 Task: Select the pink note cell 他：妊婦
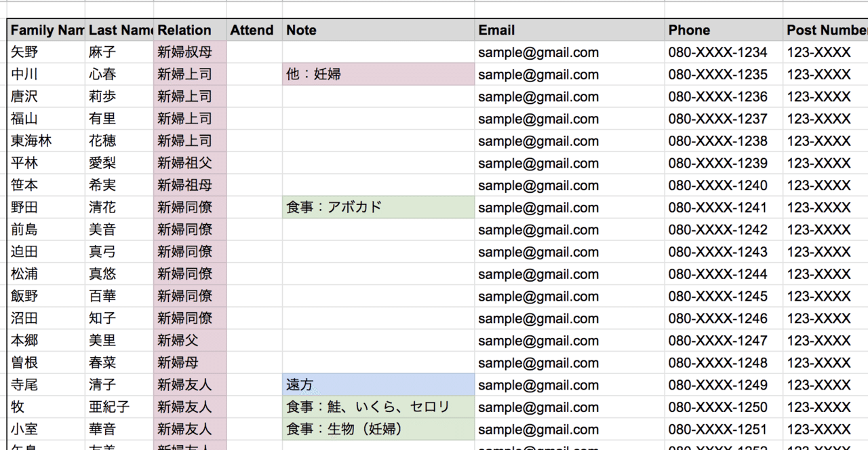[378, 75]
